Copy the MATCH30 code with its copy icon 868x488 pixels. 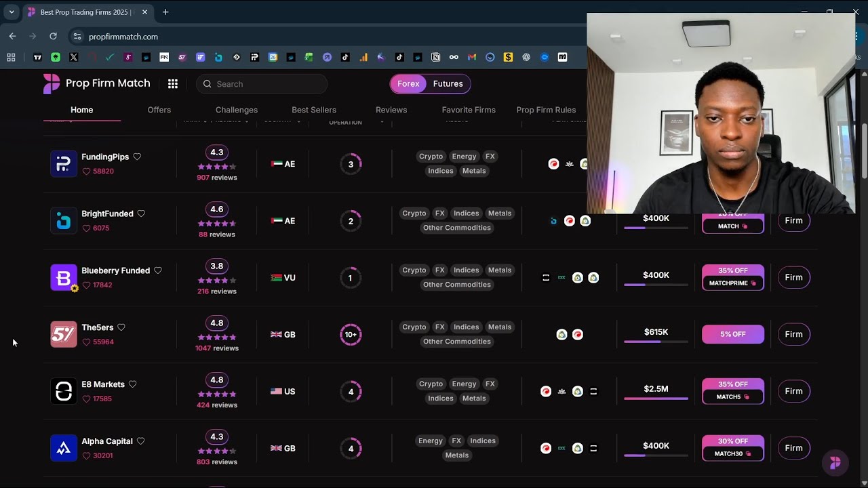point(748,454)
